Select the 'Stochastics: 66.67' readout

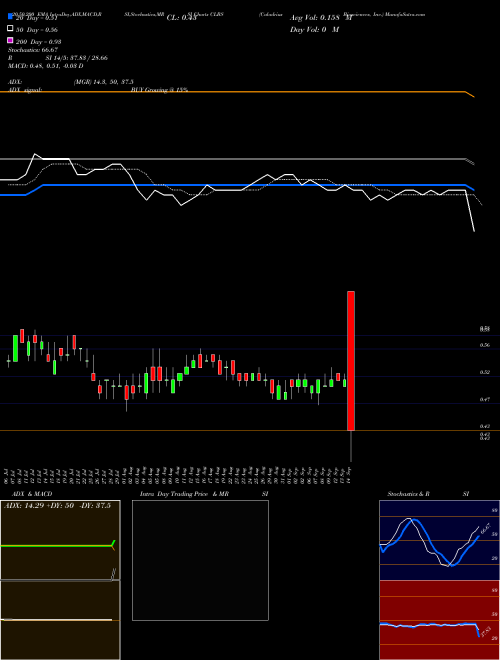coord(33,50)
